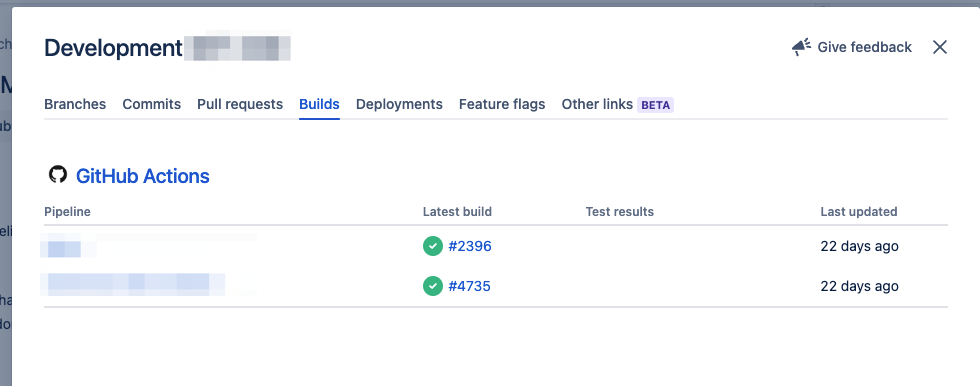Switch to the Commits tab
The height and width of the screenshot is (386, 980).
[152, 104]
